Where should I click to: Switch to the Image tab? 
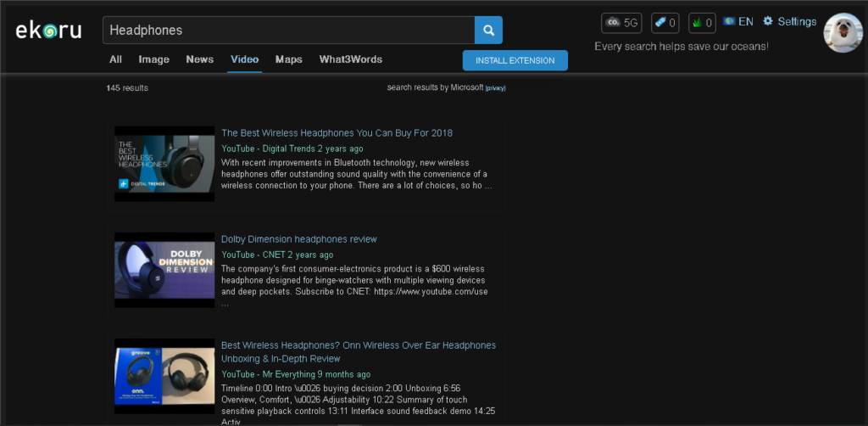tap(154, 59)
